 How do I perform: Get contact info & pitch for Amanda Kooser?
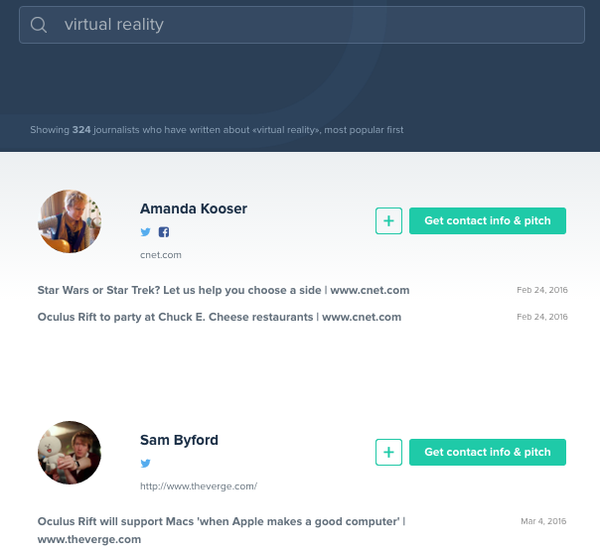[488, 221]
